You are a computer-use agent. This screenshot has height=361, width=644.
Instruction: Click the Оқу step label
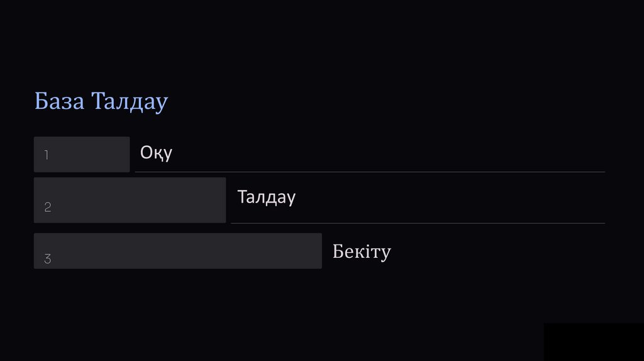[156, 153]
